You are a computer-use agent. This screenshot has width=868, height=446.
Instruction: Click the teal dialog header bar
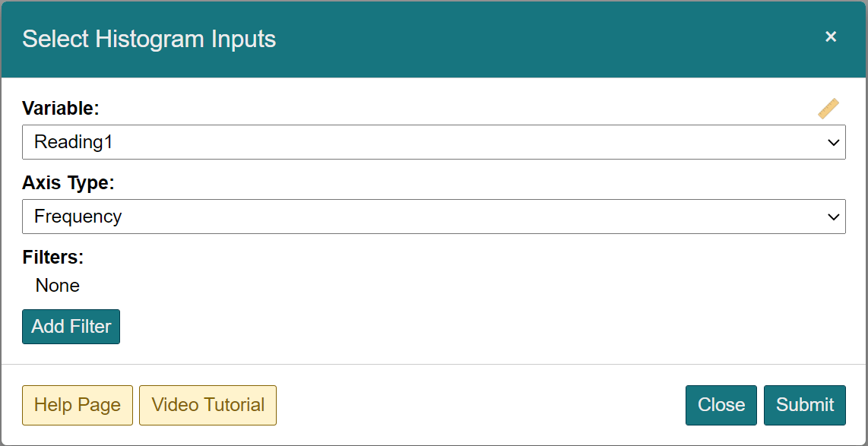pos(532,39)
